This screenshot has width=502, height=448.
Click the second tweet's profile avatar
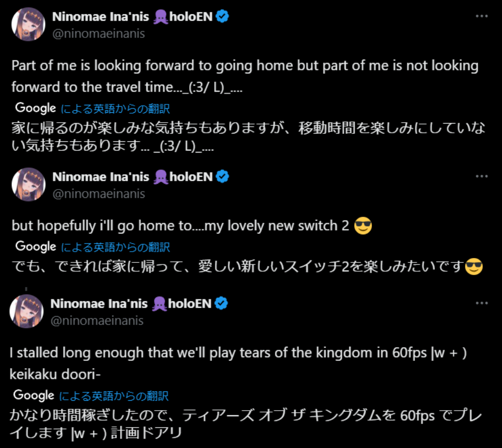pos(28,184)
